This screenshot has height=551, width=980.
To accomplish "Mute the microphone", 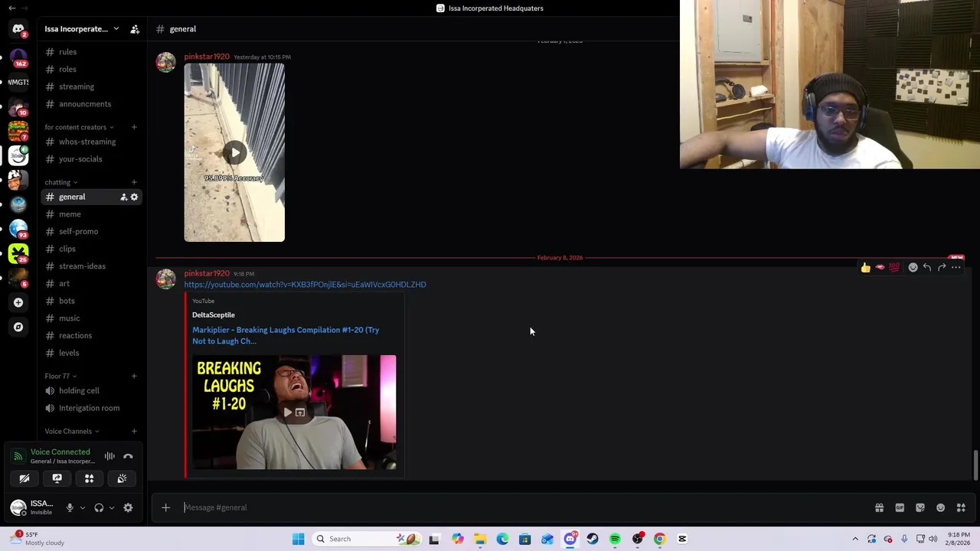I will click(x=70, y=507).
